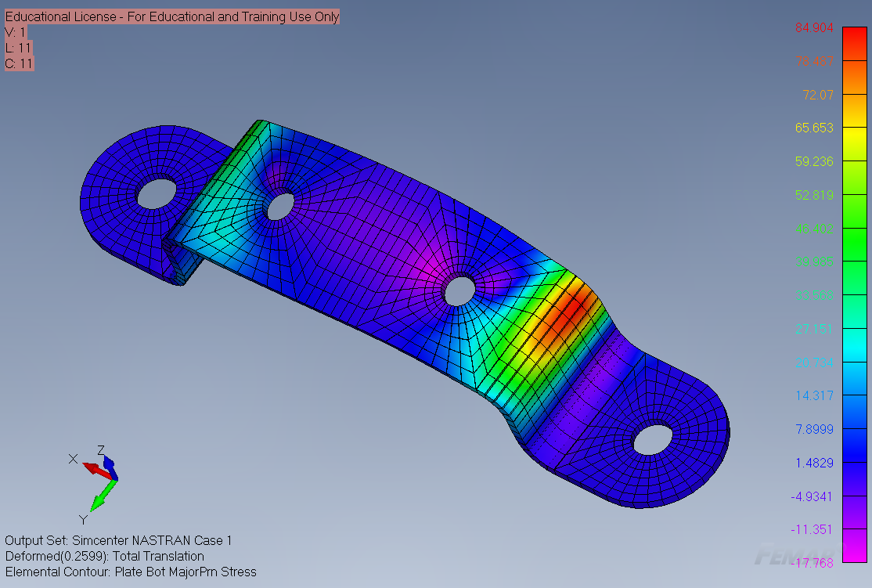Click the constraint set label C: 11
This screenshot has height=588, width=872.
(x=19, y=63)
